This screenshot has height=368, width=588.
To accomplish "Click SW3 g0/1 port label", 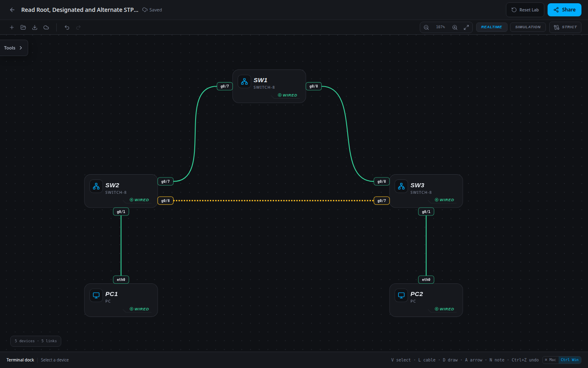I will coord(426,212).
